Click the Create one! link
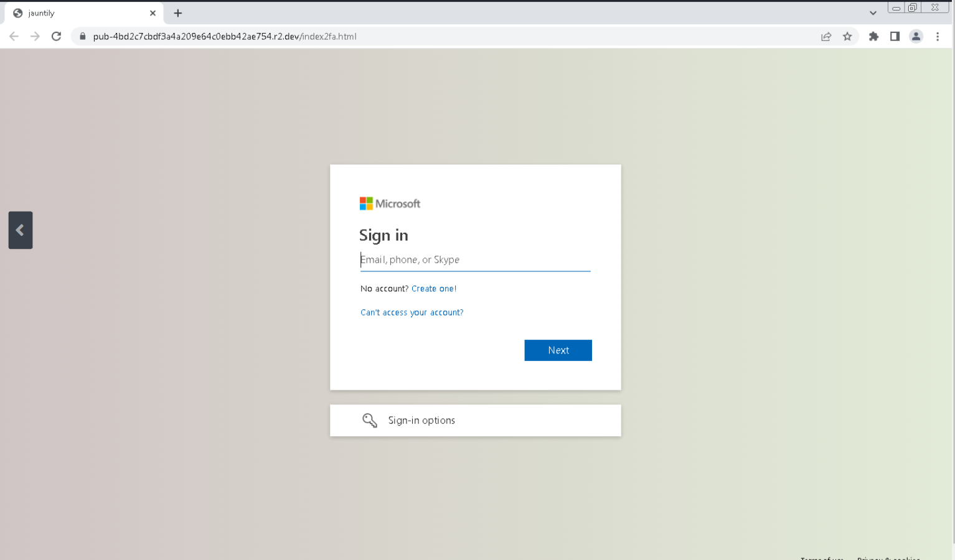The height and width of the screenshot is (560, 955). click(434, 289)
